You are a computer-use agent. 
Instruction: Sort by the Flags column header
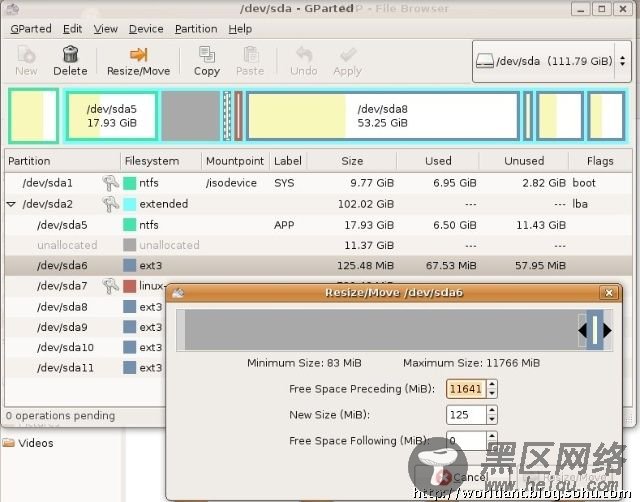click(x=600, y=161)
